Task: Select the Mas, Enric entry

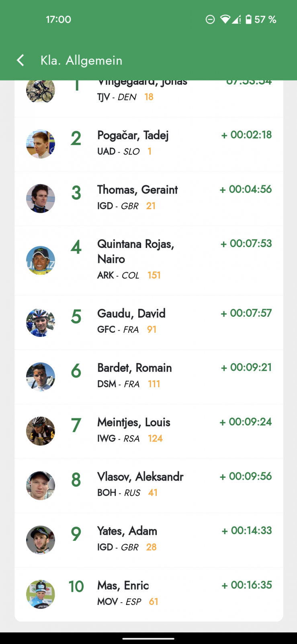Action: click(x=123, y=585)
